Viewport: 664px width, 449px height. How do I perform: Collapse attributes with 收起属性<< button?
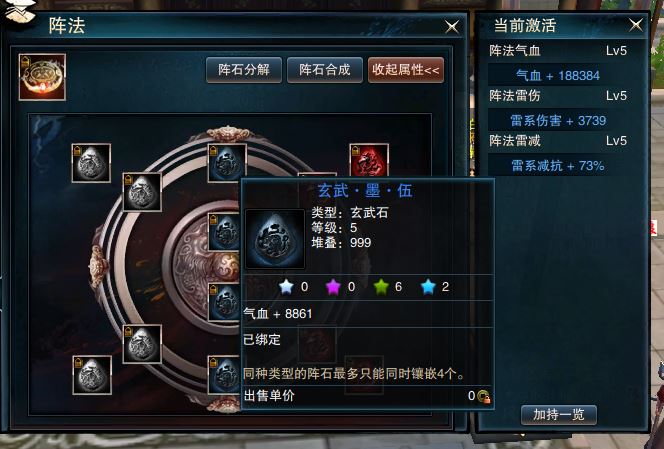pos(406,70)
